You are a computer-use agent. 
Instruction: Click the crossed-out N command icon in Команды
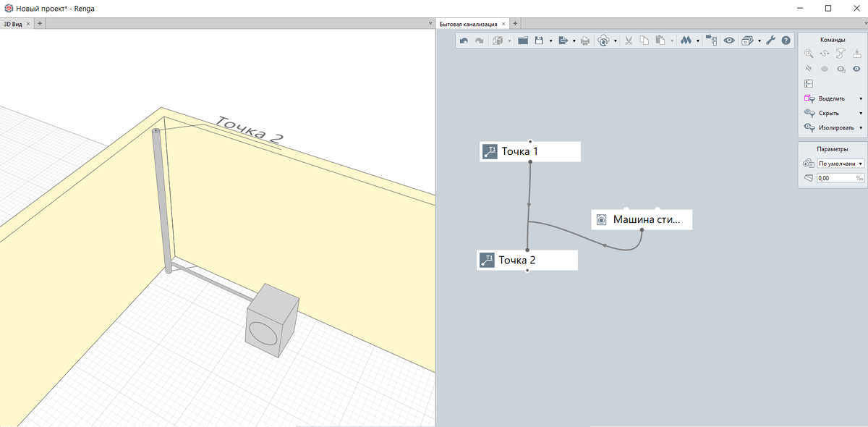coord(809,69)
